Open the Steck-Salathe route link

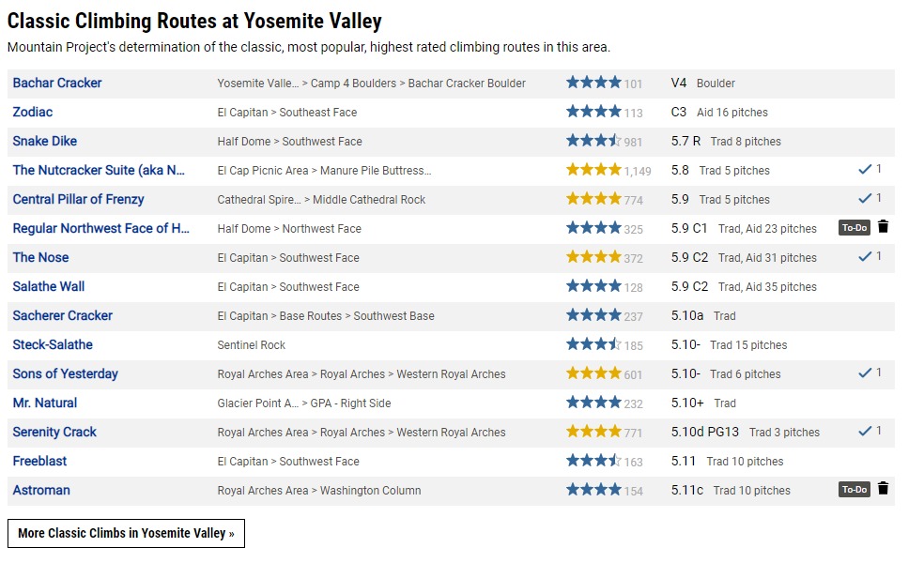pos(53,344)
